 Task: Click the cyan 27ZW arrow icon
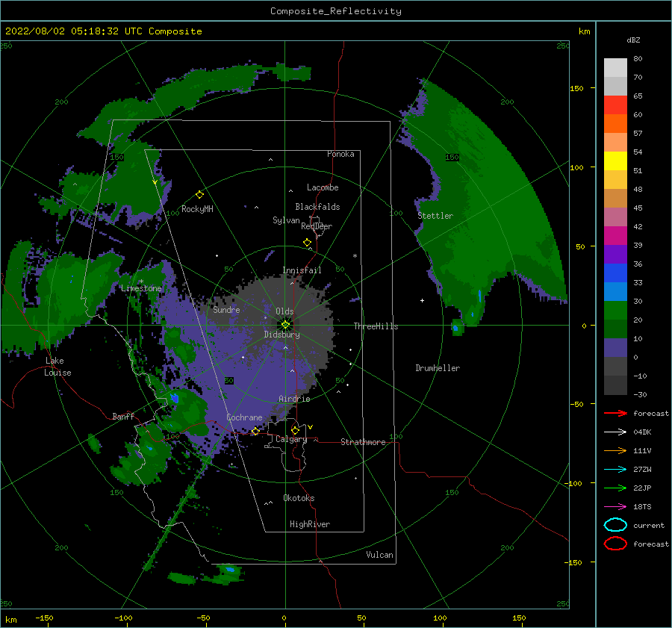[x=615, y=470]
